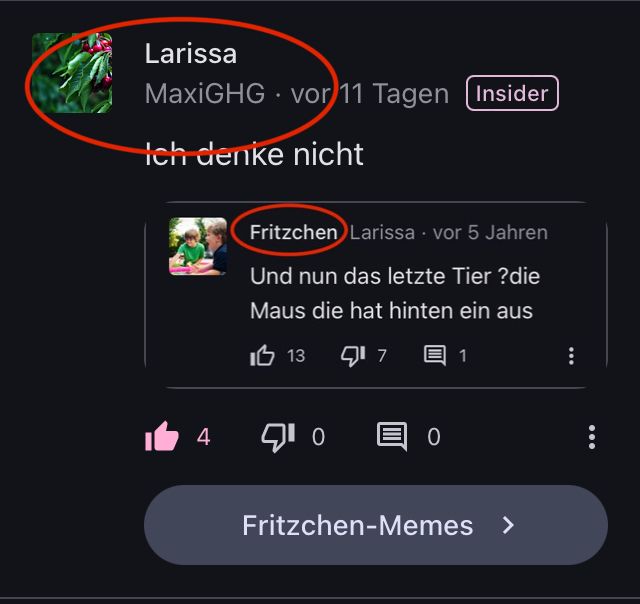Click the 'Ich denke nicht' comment text
This screenshot has width=640, height=604.
254,154
